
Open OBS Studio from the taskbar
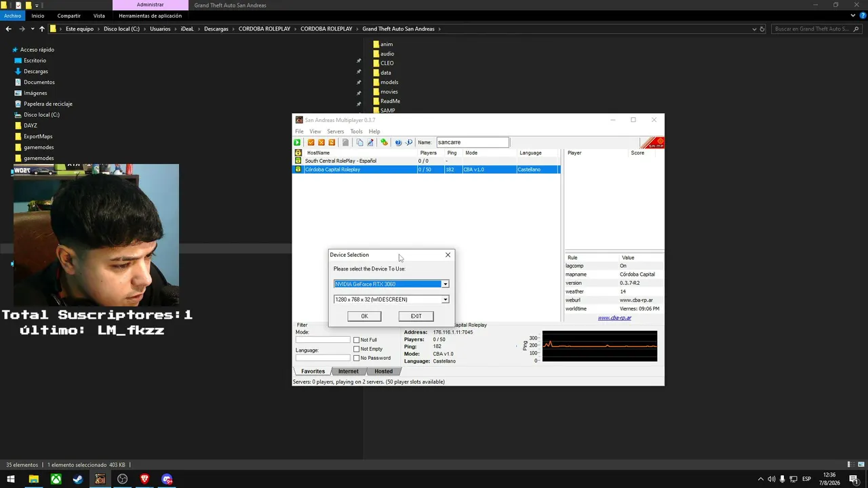(123, 479)
